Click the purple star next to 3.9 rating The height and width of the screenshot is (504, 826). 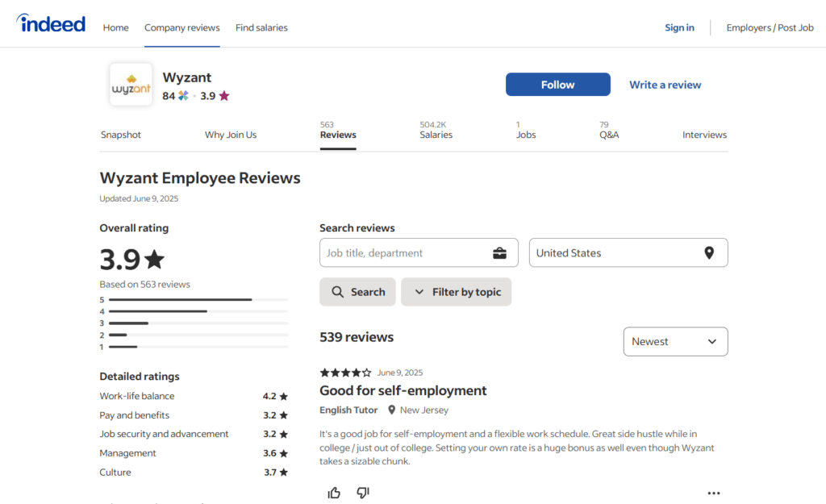point(224,96)
